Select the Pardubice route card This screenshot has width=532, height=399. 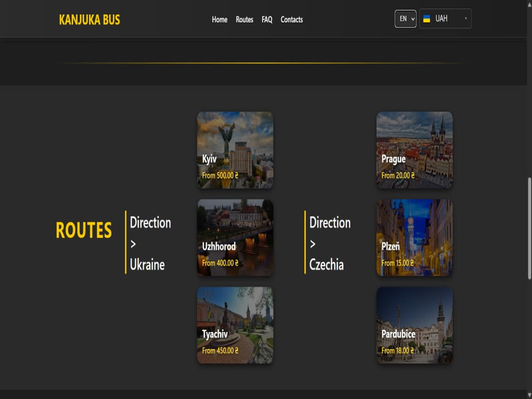click(x=414, y=325)
